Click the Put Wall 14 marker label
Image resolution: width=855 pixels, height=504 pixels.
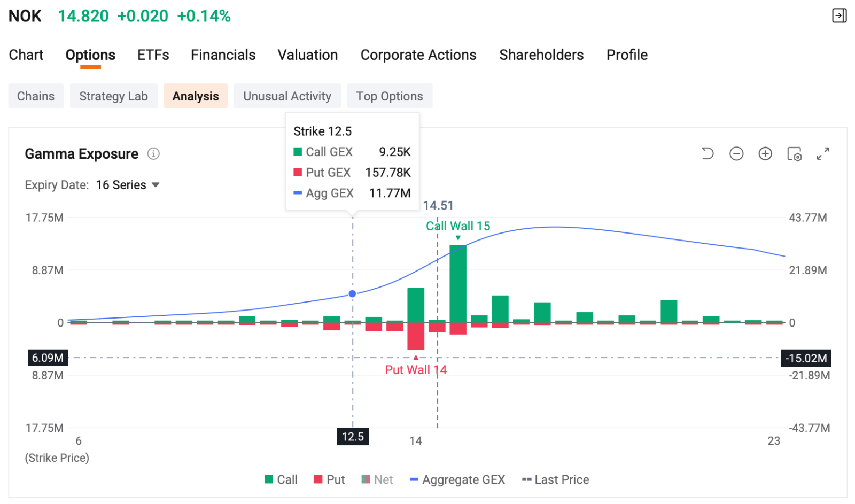coord(416,370)
